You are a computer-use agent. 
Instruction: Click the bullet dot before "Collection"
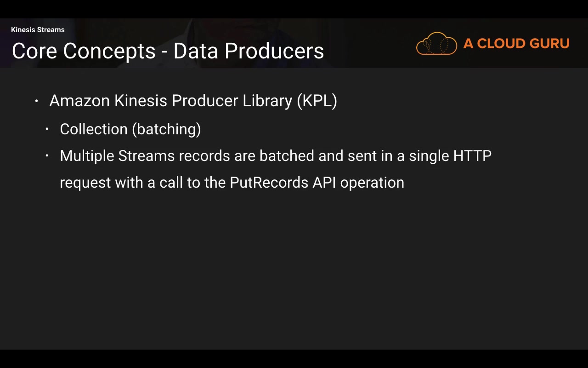tap(47, 129)
